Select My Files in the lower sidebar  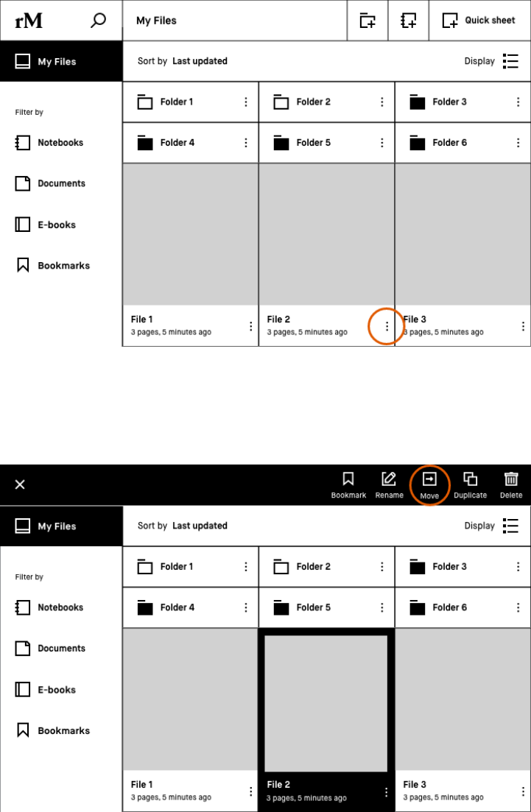(61, 526)
